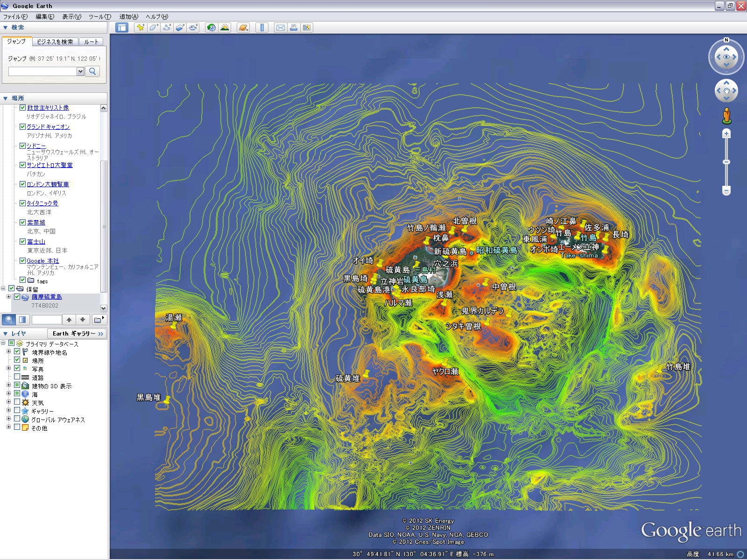Click the add placemark pushpin icon
747x560 pixels.
click(x=140, y=28)
